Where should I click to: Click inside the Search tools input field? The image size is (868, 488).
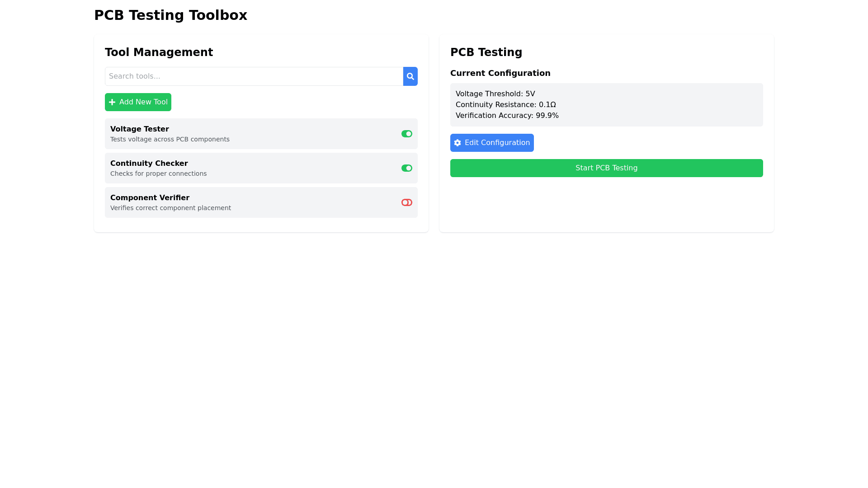pos(253,76)
